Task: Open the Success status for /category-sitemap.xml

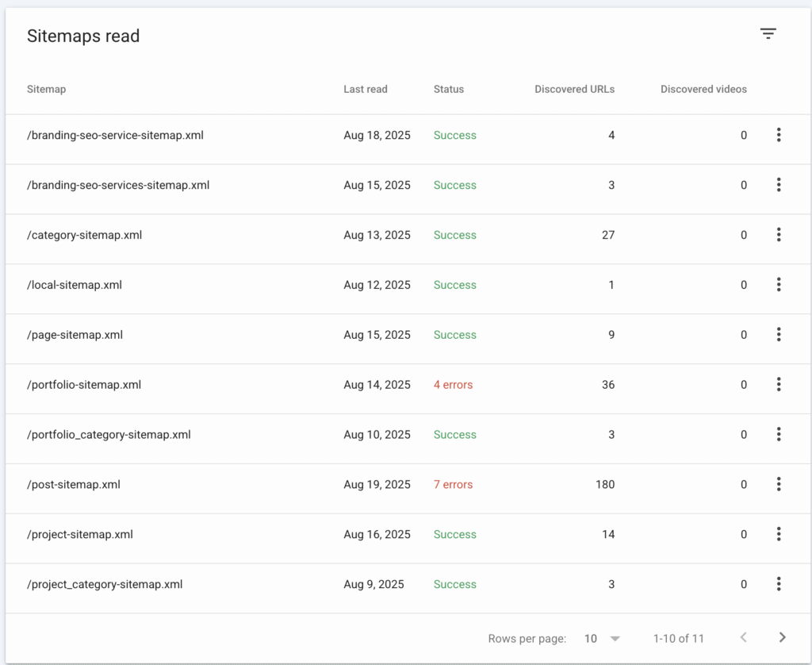Action: [x=454, y=235]
